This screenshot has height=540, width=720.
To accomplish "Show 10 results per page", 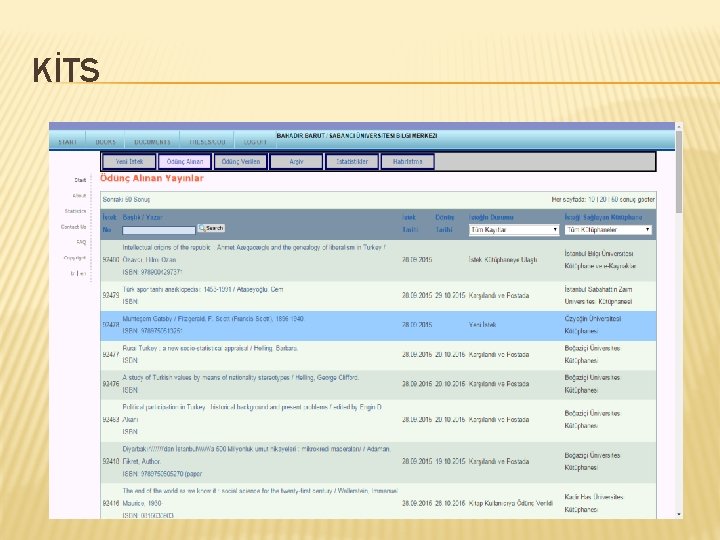I will coord(591,200).
